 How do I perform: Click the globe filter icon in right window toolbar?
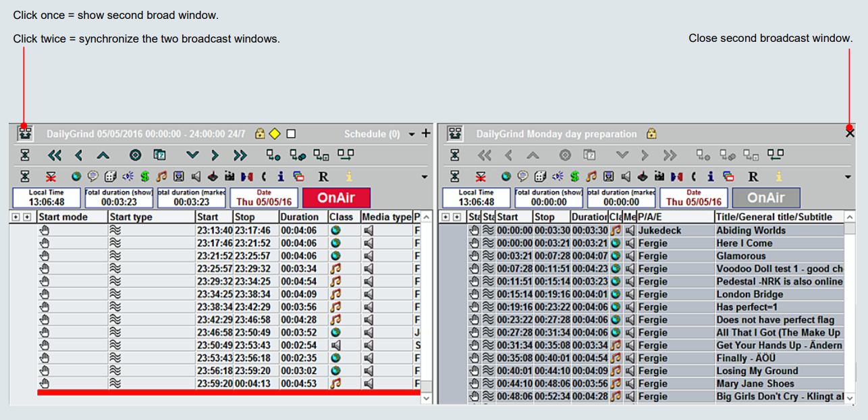(506, 176)
